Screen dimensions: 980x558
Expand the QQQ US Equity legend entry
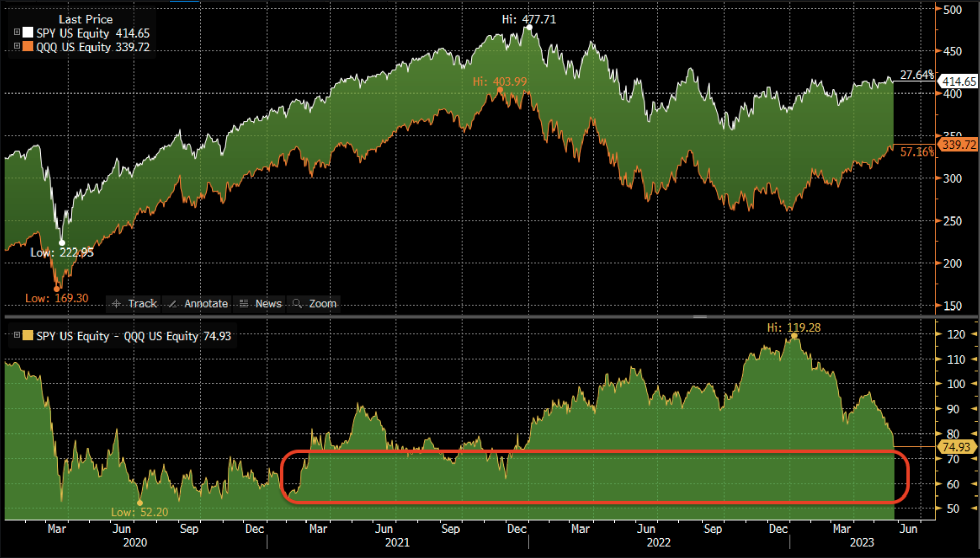point(17,46)
